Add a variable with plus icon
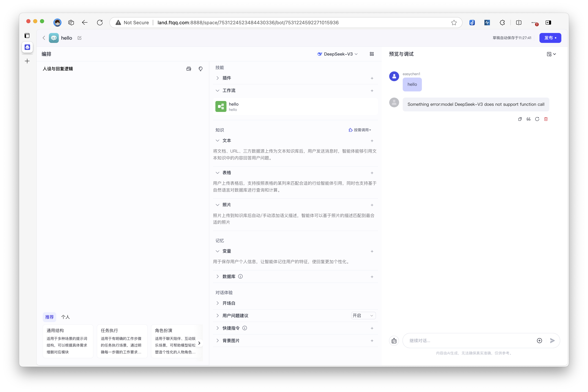This screenshot has height=392, width=588. 372,251
